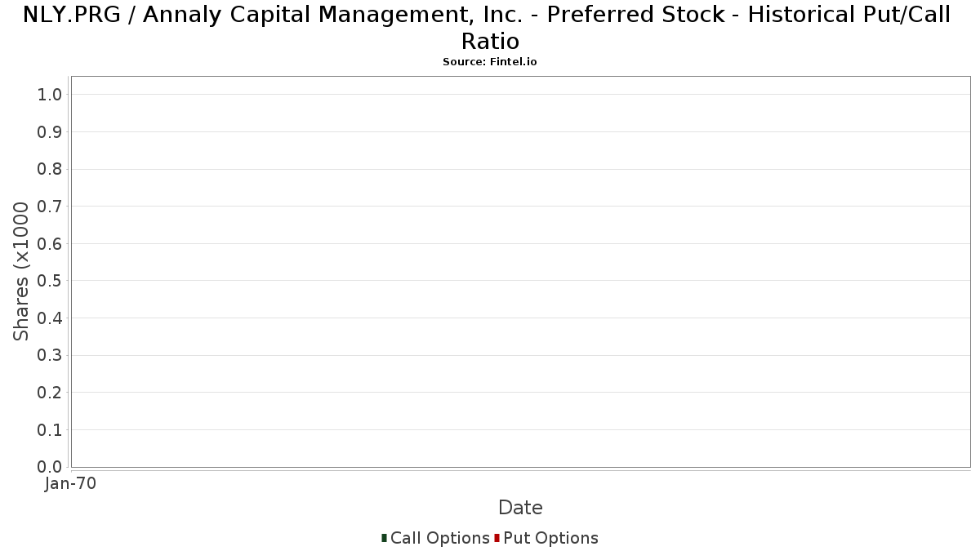Click the 0.8 y-axis tick label
This screenshot has height=551, width=980.
coord(50,169)
